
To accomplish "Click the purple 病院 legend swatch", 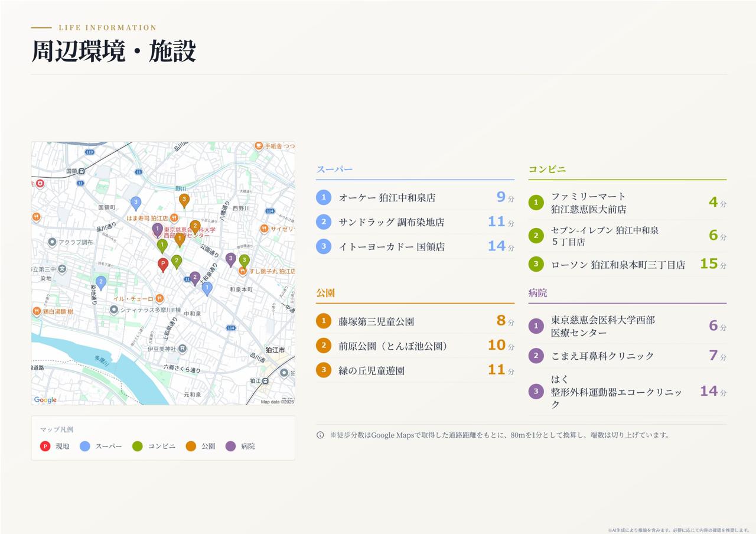I will click(230, 446).
